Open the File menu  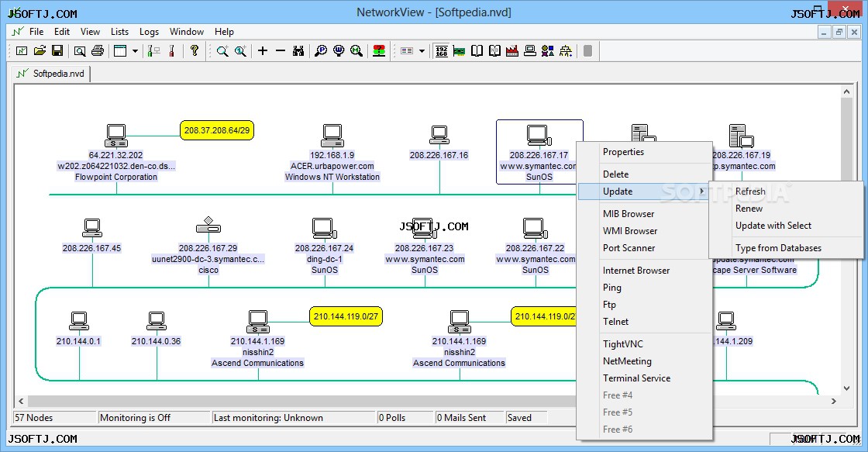point(36,32)
